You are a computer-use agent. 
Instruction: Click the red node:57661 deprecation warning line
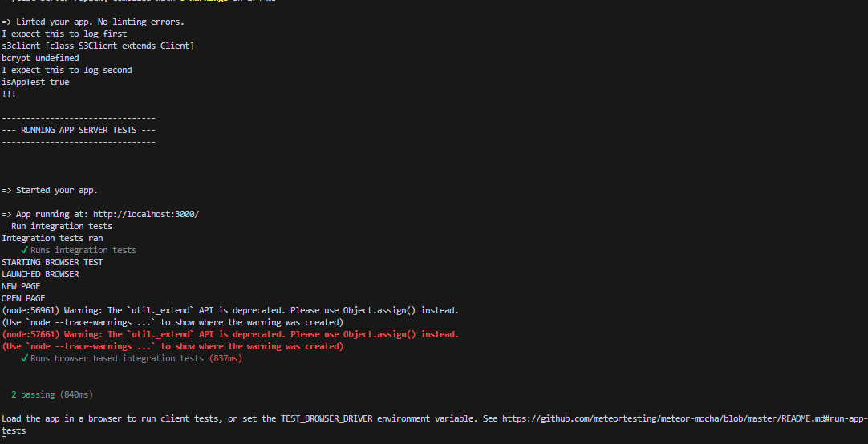tap(230, 334)
